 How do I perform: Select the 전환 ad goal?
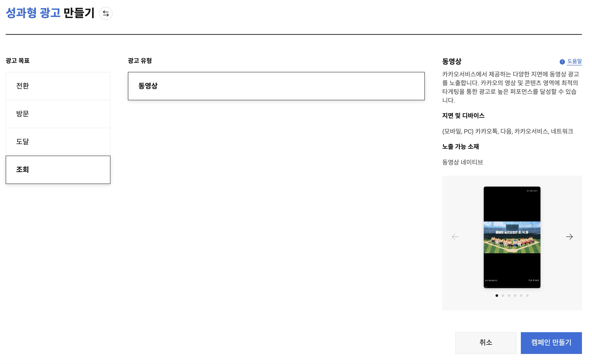tap(58, 86)
